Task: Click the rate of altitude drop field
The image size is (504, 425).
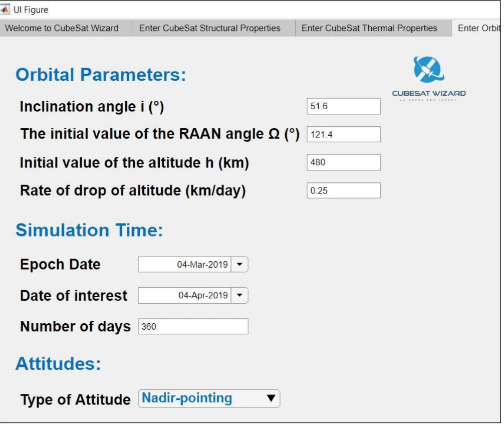Action: coord(343,191)
